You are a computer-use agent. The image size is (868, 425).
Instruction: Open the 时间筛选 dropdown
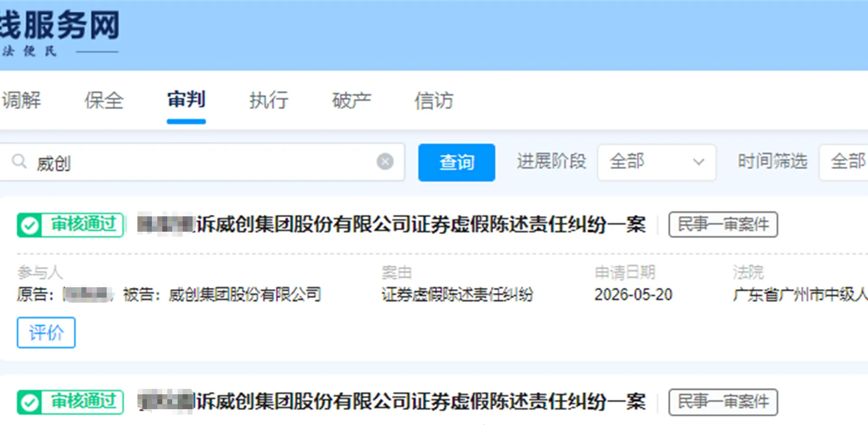click(x=844, y=162)
